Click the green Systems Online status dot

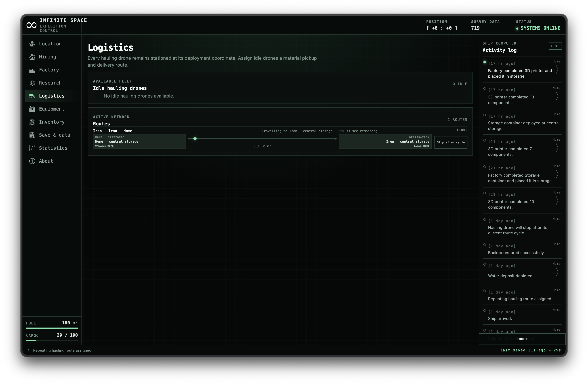pyautogui.click(x=517, y=28)
